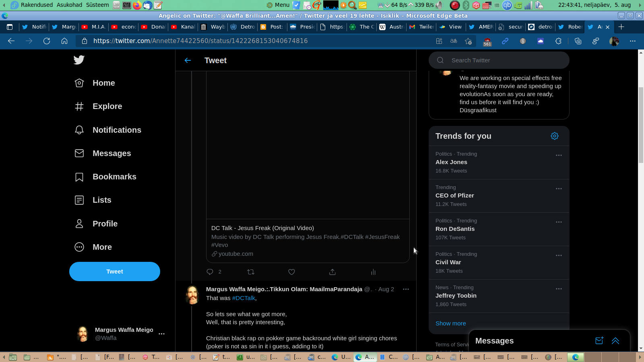This screenshot has height=362, width=644.
Task: Open more options for Ron DeSantis trend
Action: [x=559, y=222]
